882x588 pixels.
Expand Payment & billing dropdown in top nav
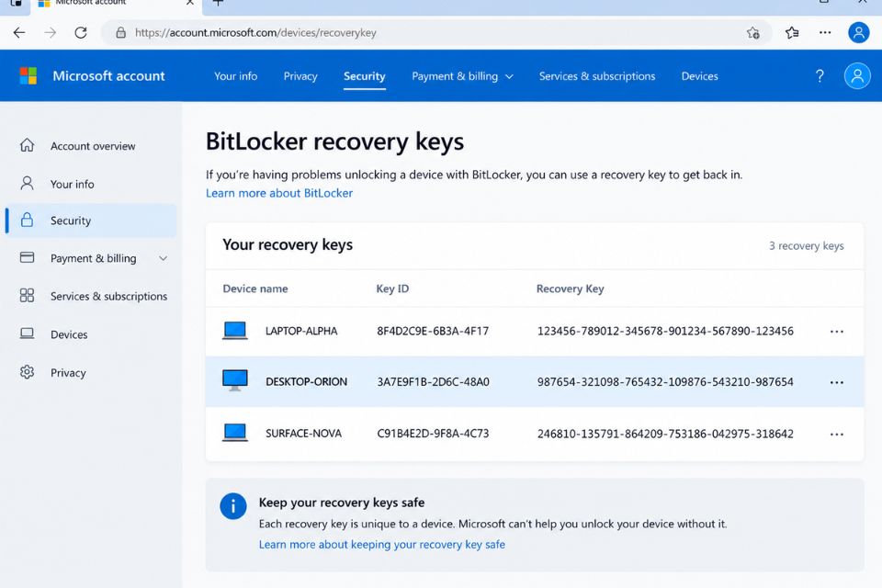(509, 76)
